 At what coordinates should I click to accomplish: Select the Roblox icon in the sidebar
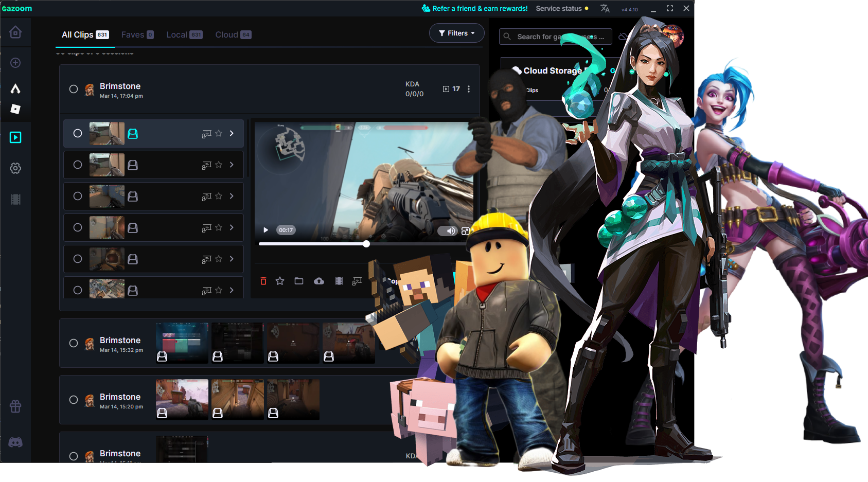coord(15,109)
